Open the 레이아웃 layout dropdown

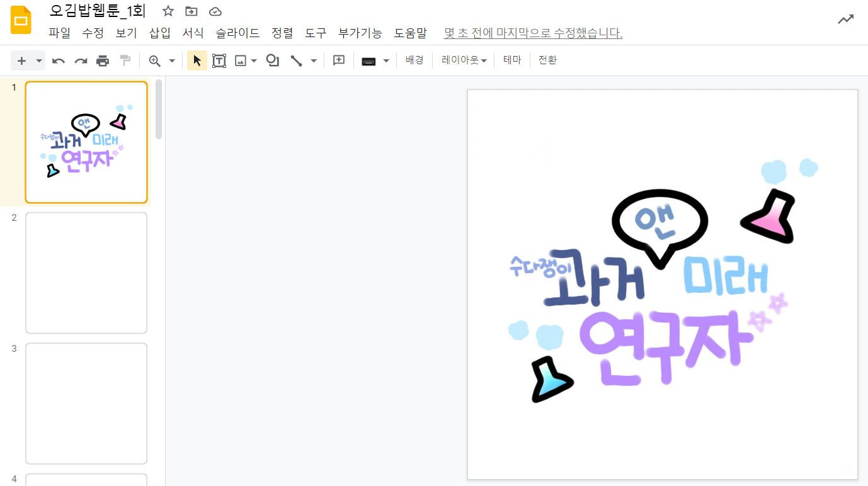(465, 60)
